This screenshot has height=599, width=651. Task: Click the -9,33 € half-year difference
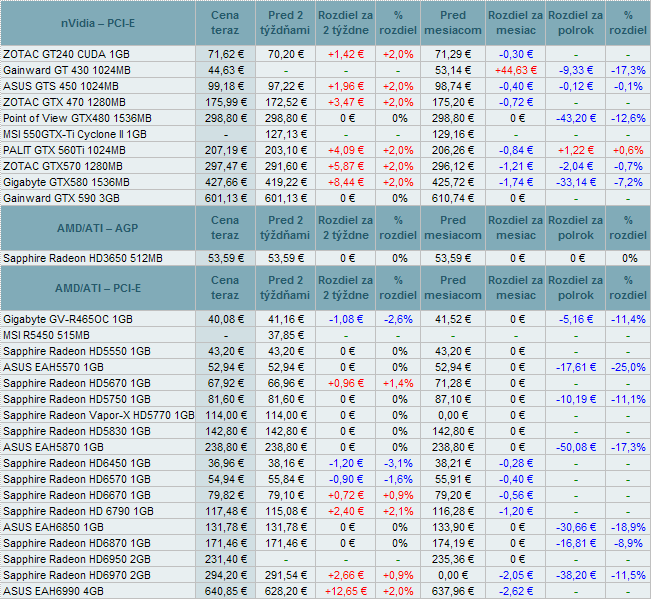[576, 70]
